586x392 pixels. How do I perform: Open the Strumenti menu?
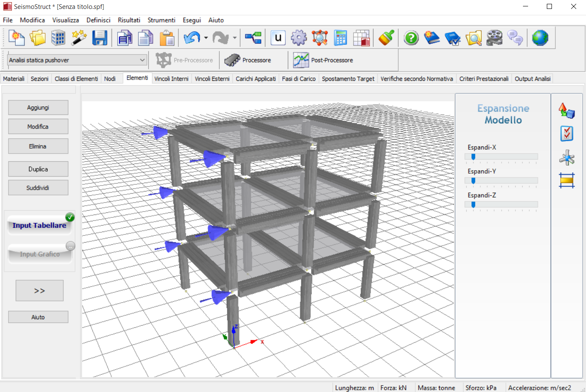coord(161,20)
